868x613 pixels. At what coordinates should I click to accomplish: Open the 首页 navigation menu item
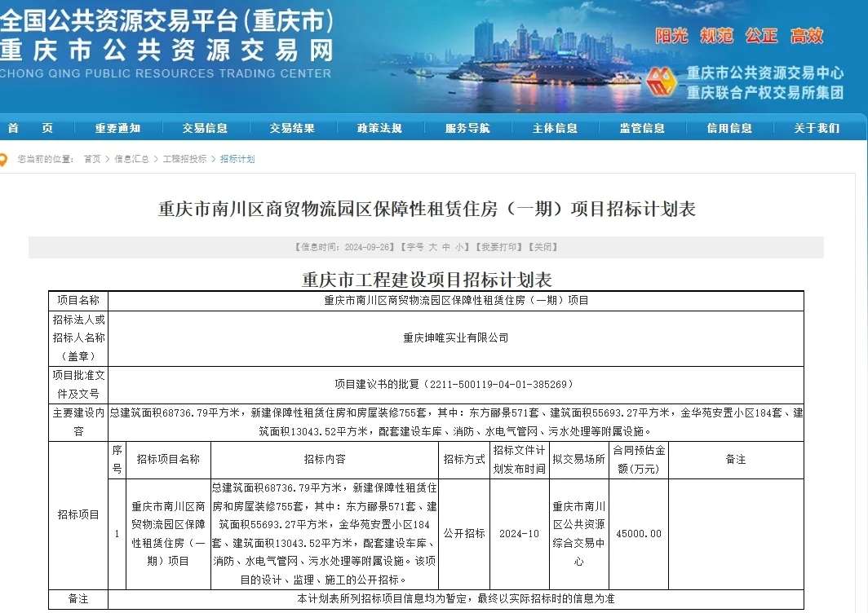click(x=30, y=128)
